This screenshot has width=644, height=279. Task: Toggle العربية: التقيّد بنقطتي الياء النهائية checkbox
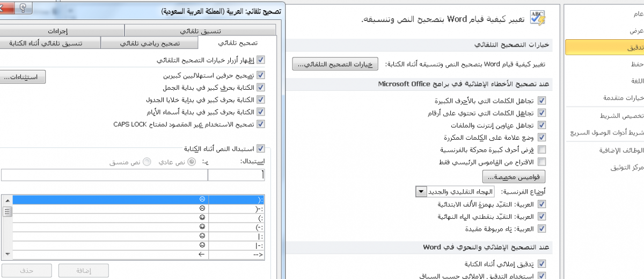click(x=541, y=217)
